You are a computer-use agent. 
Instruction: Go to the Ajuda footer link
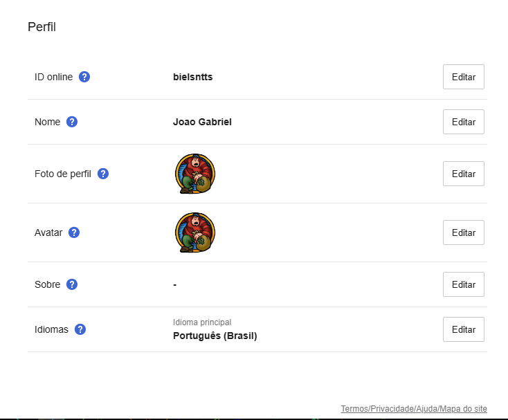(x=426, y=409)
